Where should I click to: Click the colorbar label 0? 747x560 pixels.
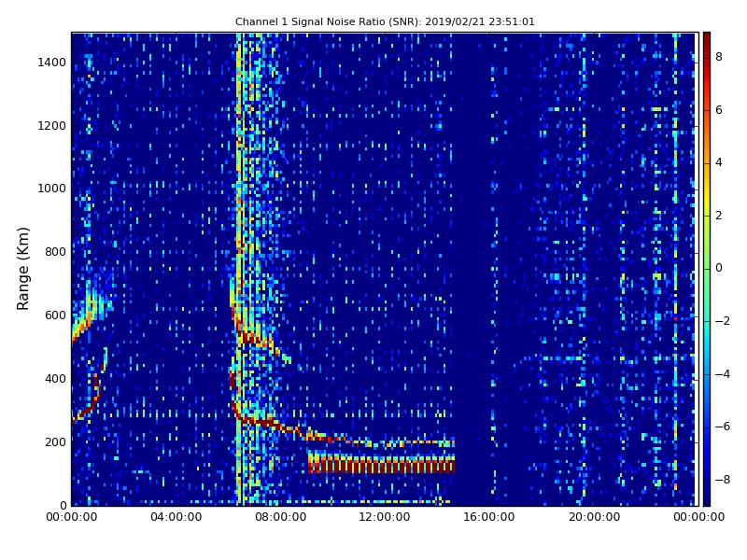tap(719, 268)
